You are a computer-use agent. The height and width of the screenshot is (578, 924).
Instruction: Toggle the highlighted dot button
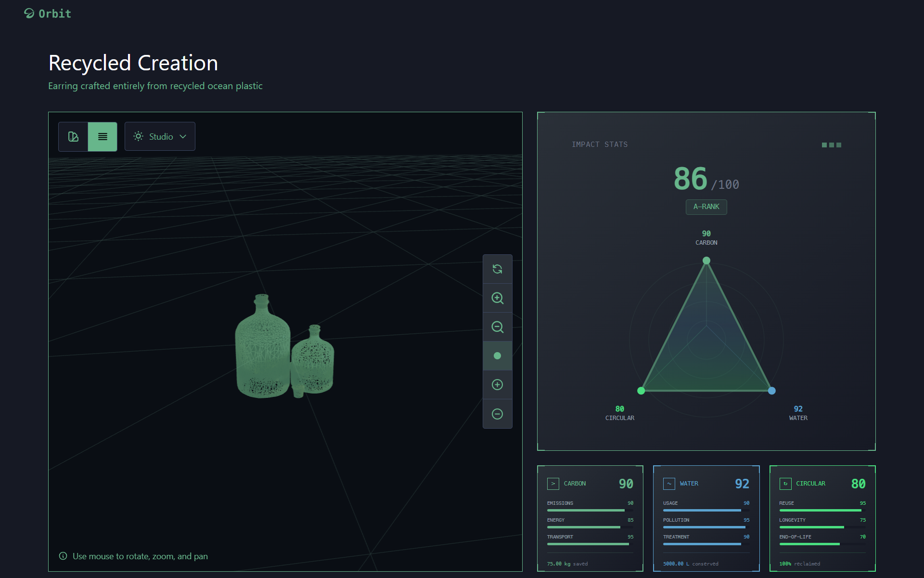(x=497, y=356)
